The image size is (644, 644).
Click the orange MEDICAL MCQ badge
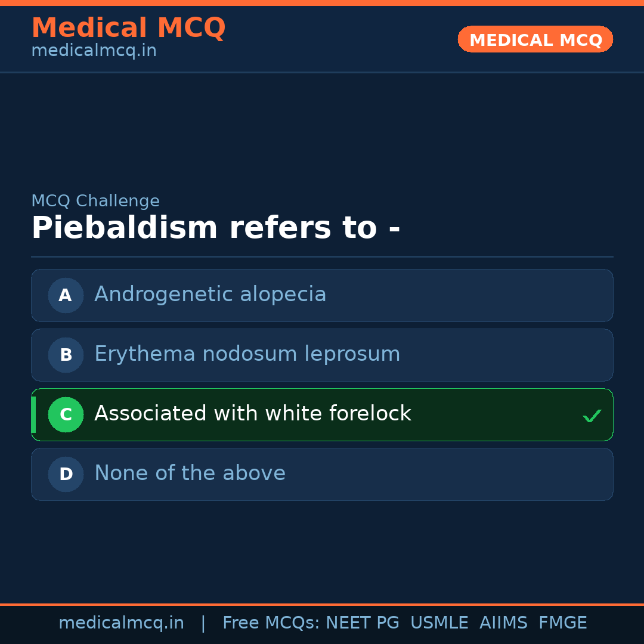535,39
